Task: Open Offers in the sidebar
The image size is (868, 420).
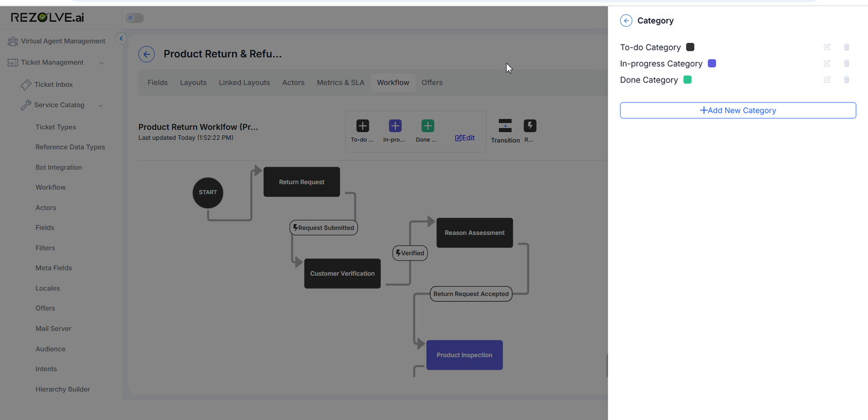Action: coord(45,308)
